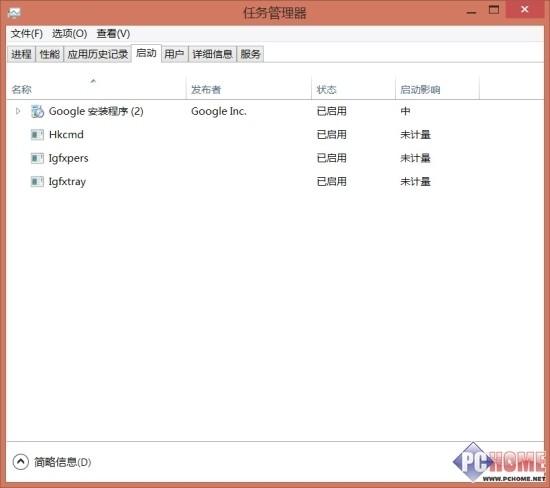Open the 文件(F) menu
This screenshot has height=488, width=550.
(x=27, y=34)
